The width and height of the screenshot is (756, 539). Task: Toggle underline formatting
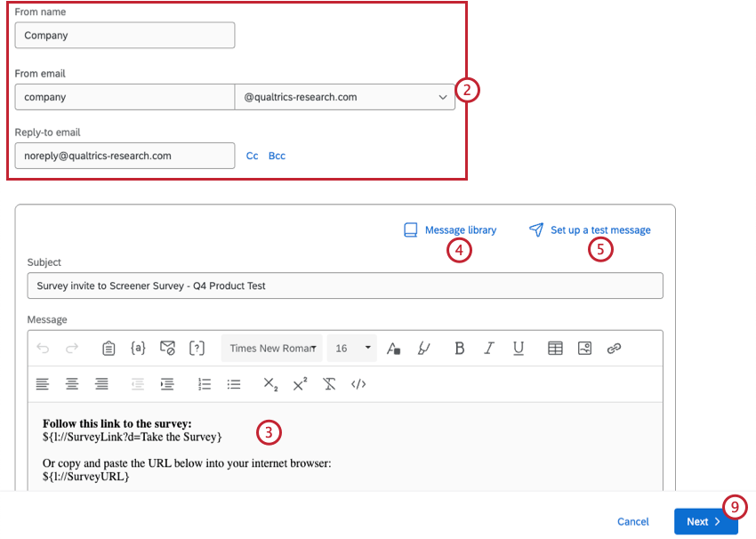coord(519,349)
